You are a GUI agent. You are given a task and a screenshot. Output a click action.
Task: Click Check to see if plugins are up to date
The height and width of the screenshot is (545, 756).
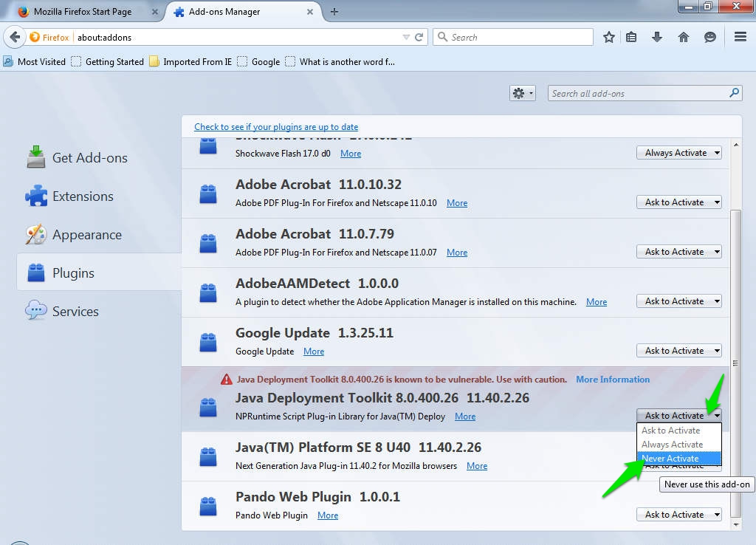point(276,127)
